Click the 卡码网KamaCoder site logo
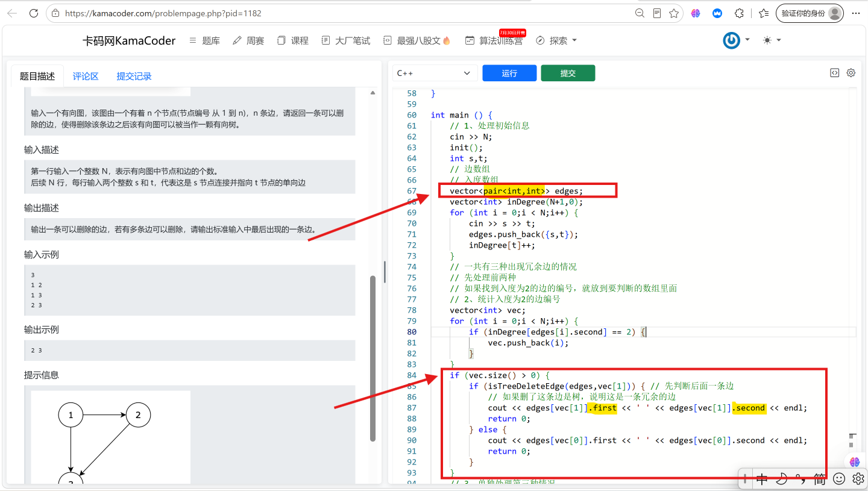 pyautogui.click(x=129, y=40)
